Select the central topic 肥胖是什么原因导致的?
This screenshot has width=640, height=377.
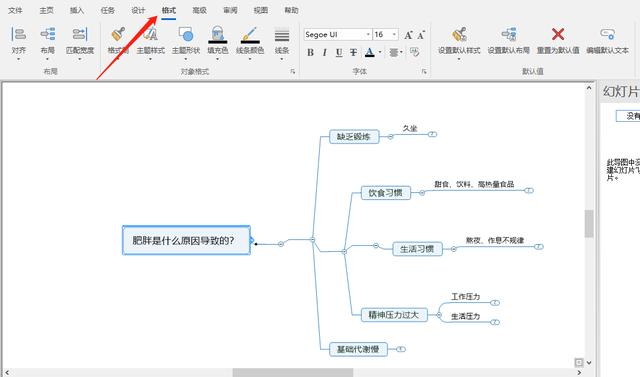pyautogui.click(x=187, y=240)
